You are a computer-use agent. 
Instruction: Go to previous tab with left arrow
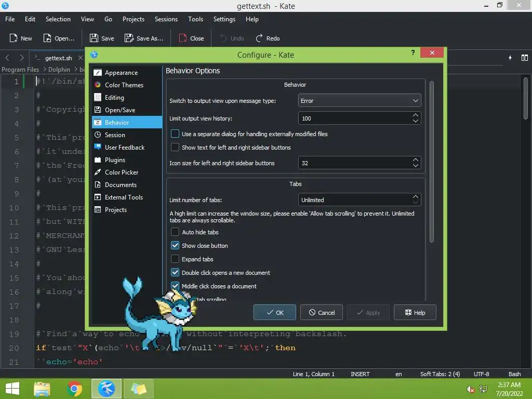tap(7, 58)
